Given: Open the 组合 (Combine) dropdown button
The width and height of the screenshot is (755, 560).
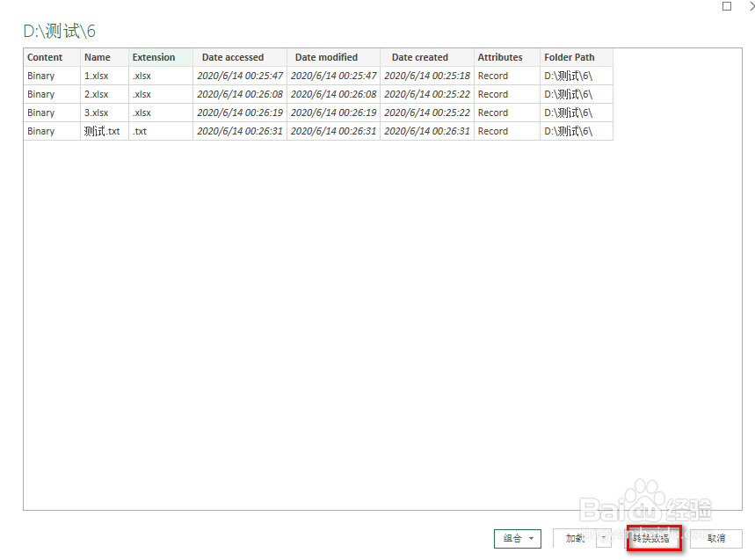Looking at the screenshot, I should tap(517, 538).
